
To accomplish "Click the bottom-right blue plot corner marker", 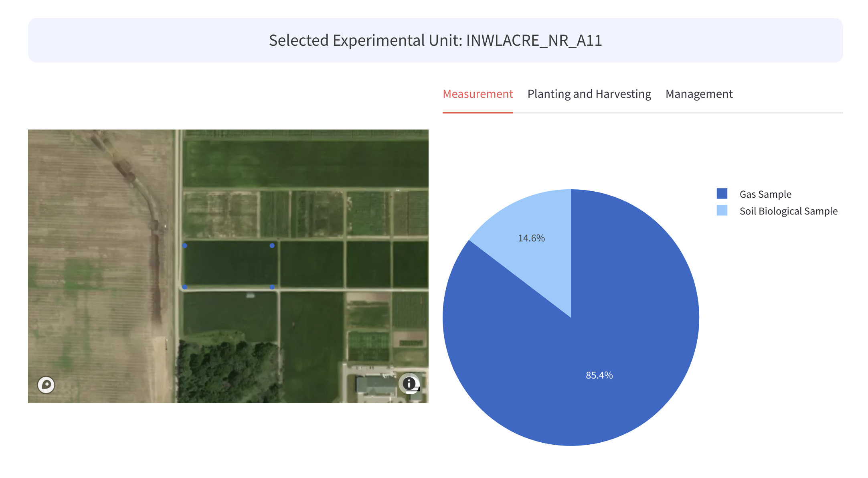I will (272, 287).
